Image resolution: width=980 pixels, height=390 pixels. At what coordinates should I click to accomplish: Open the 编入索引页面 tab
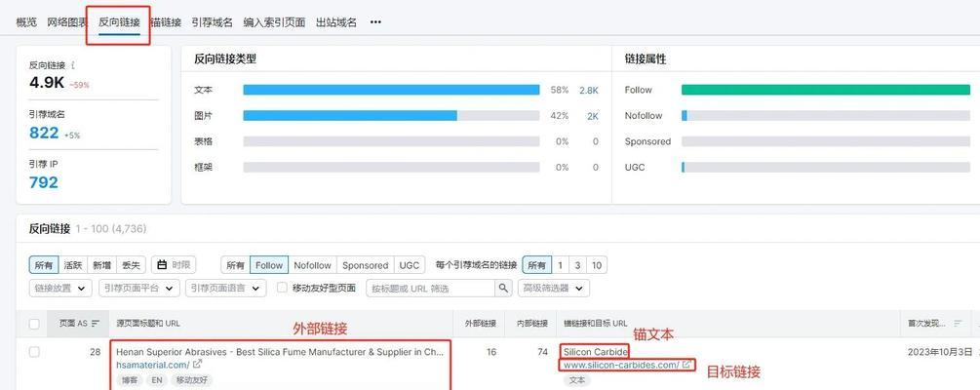(274, 22)
